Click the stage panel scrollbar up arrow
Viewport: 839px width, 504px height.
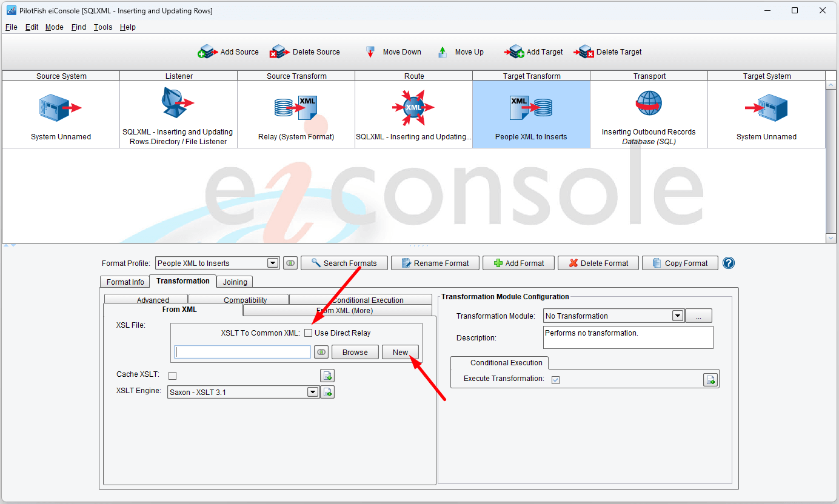(831, 85)
